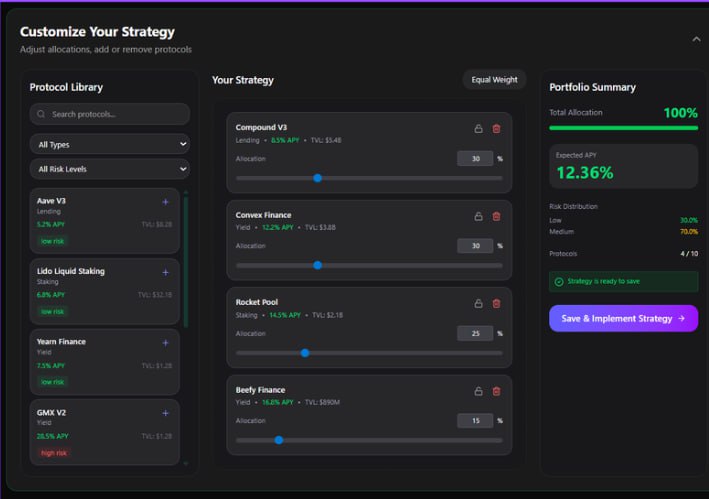Click the Search protocols input field

pyautogui.click(x=109, y=114)
